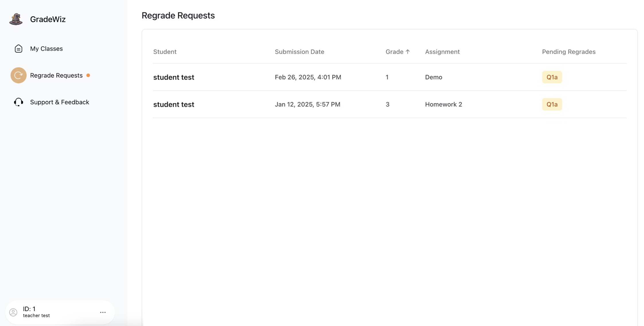The image size is (644, 326).
Task: Click the Support & Feedback headset icon
Action: [x=18, y=102]
